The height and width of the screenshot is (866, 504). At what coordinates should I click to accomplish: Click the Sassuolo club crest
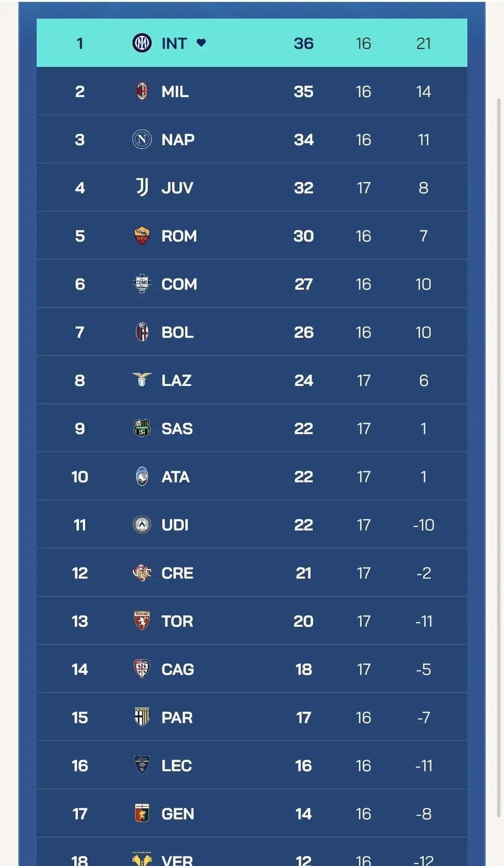[142, 428]
